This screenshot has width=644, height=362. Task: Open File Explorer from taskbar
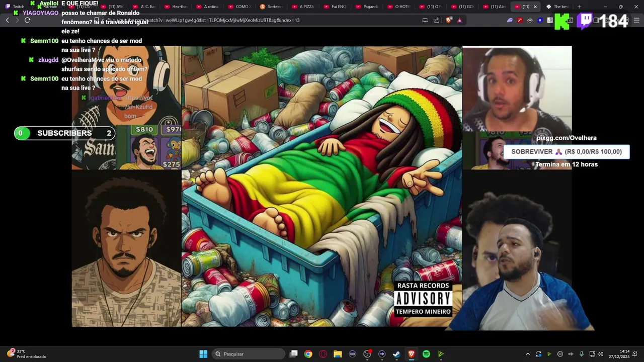[x=338, y=354]
